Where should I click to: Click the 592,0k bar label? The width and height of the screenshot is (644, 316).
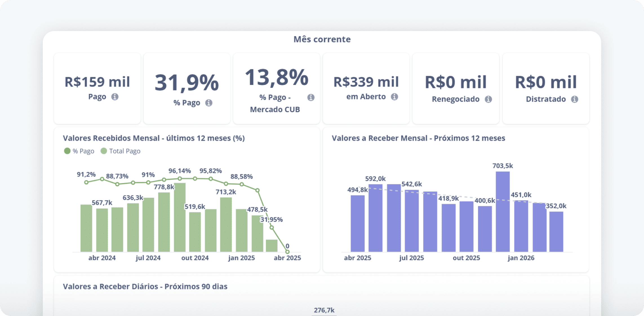point(376,179)
